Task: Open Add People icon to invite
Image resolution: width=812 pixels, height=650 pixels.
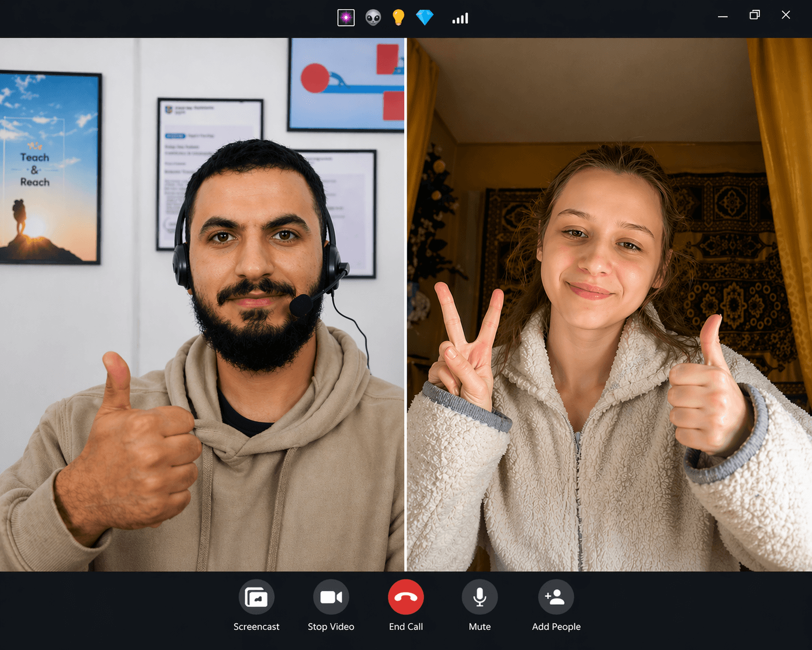Action: pos(555,597)
